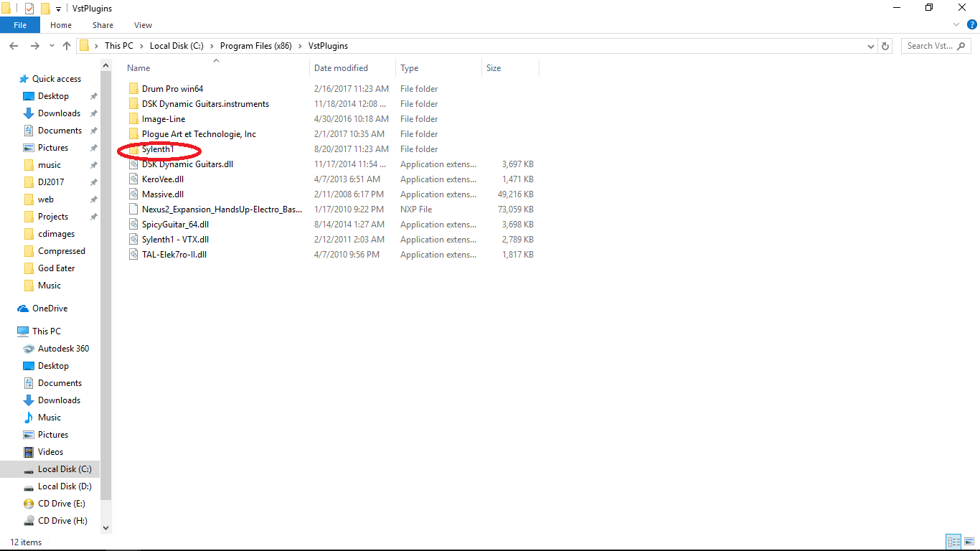Click the Properties quick access toolbar icon
Image resolution: width=980 pixels, height=551 pixels.
(x=29, y=8)
